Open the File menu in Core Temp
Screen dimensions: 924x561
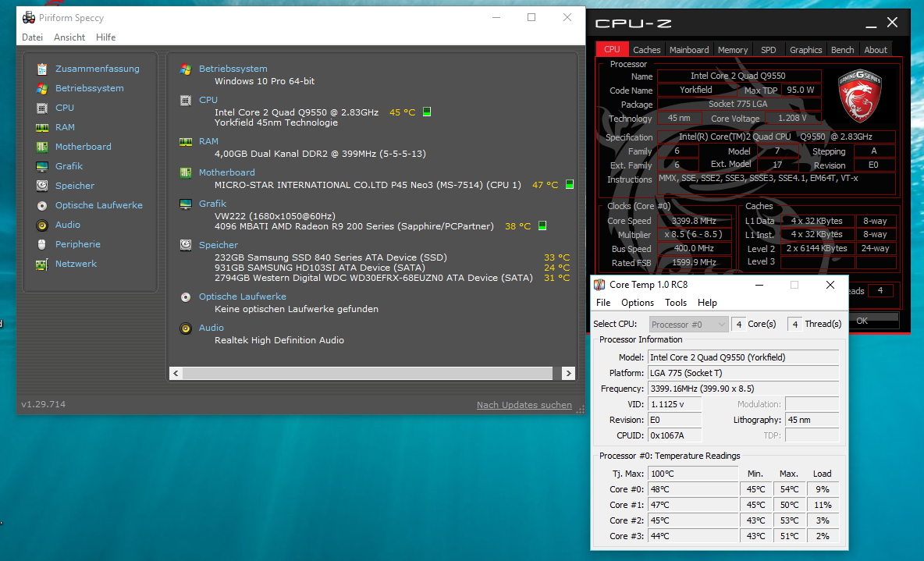603,302
